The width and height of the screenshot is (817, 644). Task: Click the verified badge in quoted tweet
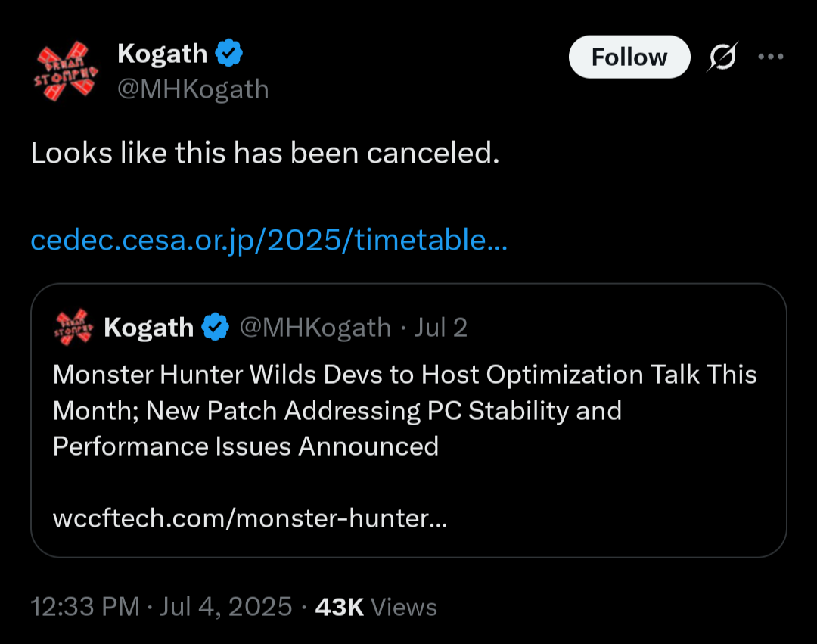(215, 327)
